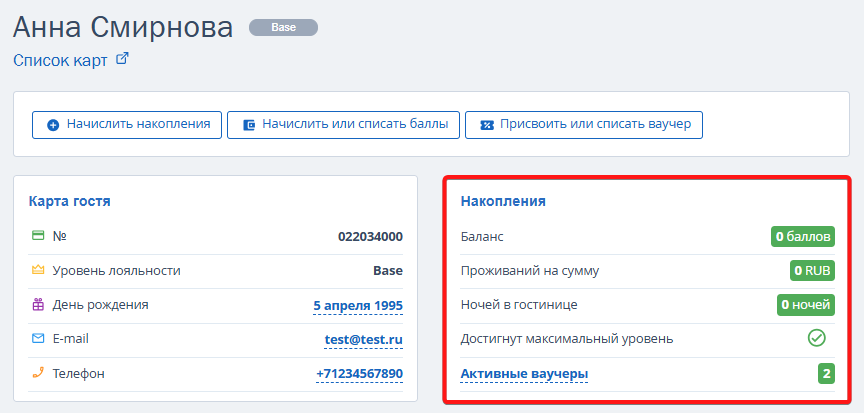Screen dimensions: 865x414
Task: Click the E-mail label
Action: pyautogui.click(x=71, y=339)
